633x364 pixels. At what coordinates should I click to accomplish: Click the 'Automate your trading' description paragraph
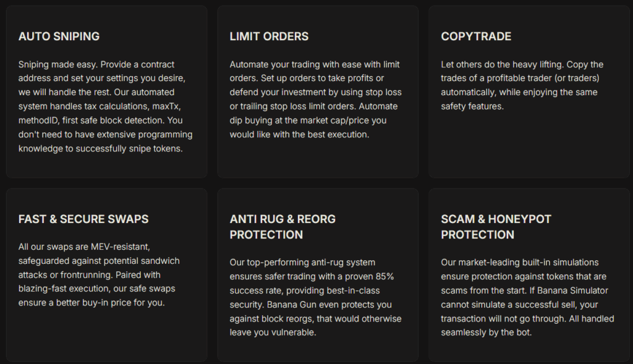pos(315,99)
